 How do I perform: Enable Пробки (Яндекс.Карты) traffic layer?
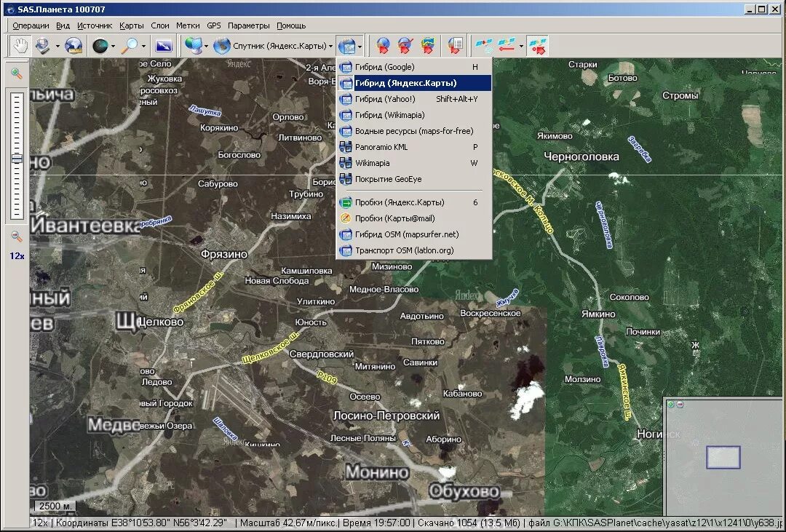pos(414,202)
